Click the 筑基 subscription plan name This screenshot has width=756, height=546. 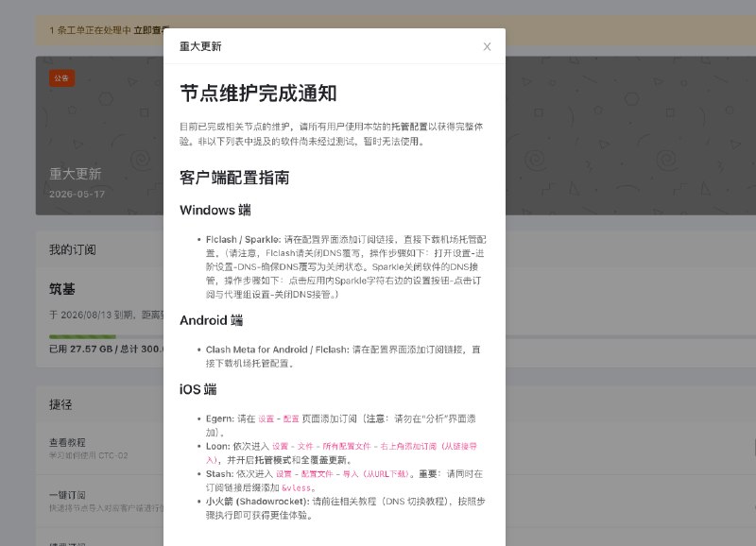[62, 289]
